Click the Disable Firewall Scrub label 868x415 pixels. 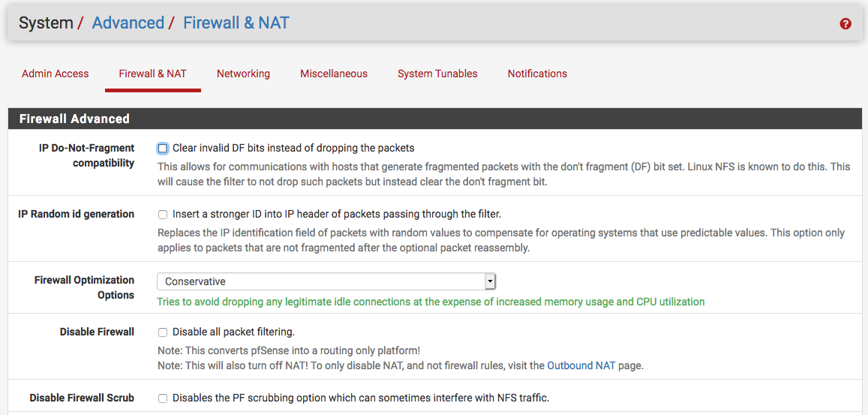coord(82,398)
